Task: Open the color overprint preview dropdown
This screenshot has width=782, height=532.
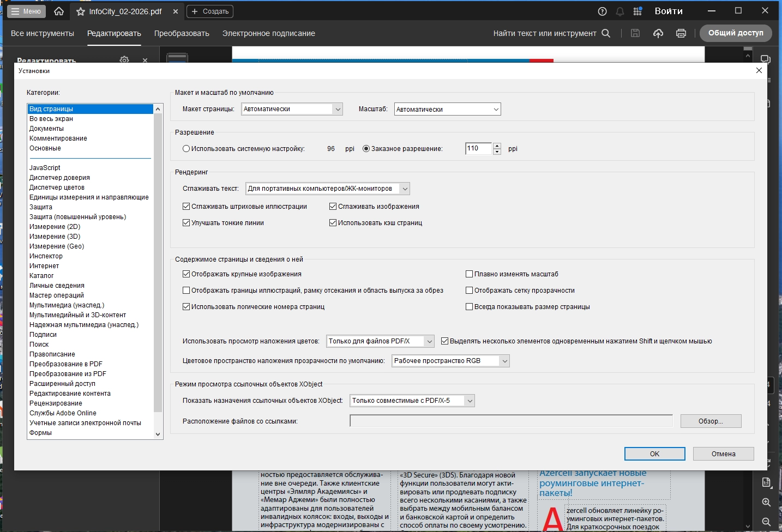Action: coord(380,341)
